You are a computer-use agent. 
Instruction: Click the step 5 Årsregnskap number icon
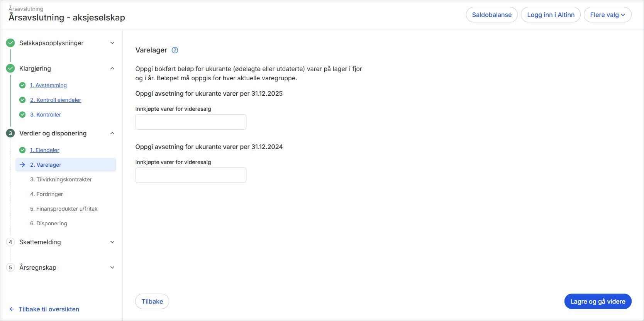[10, 267]
